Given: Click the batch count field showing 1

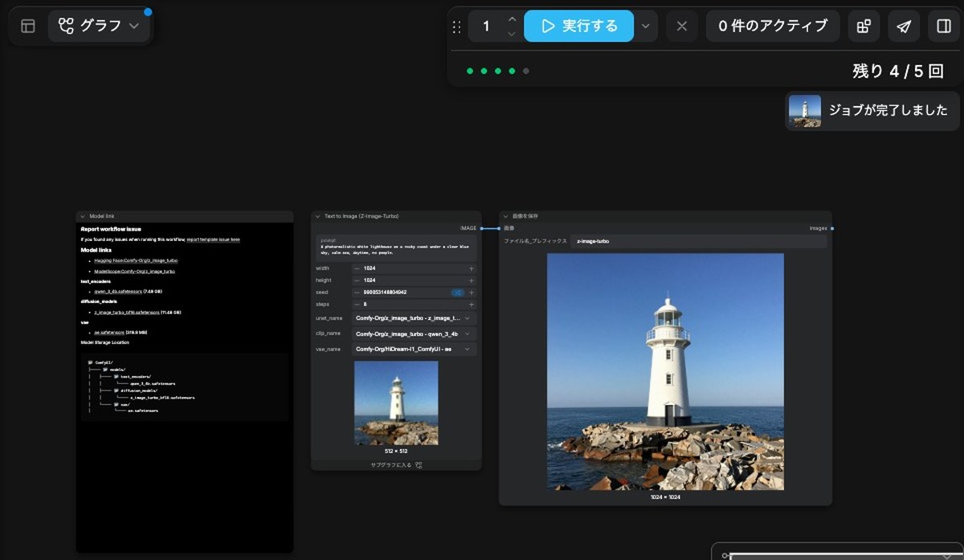Looking at the screenshot, I should [486, 27].
